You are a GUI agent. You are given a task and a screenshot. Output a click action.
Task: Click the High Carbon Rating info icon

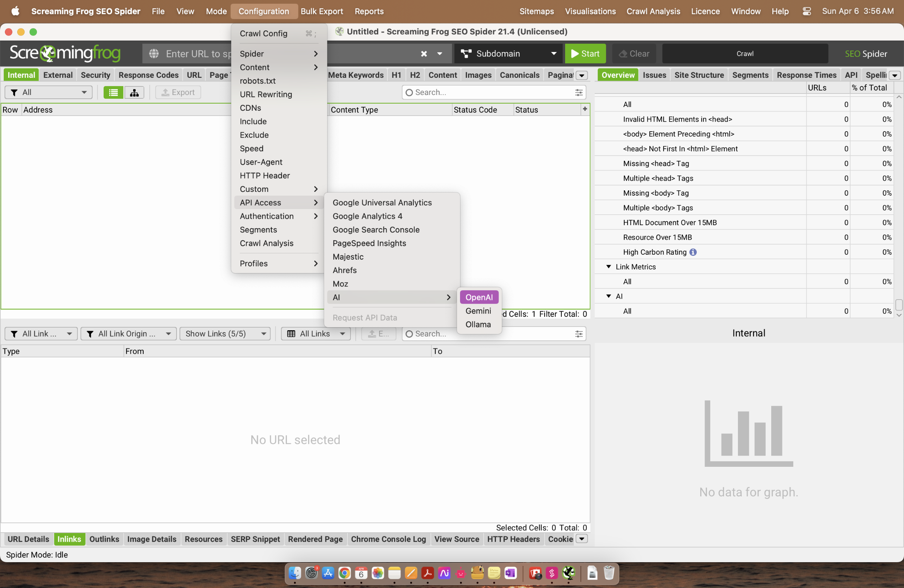point(693,252)
